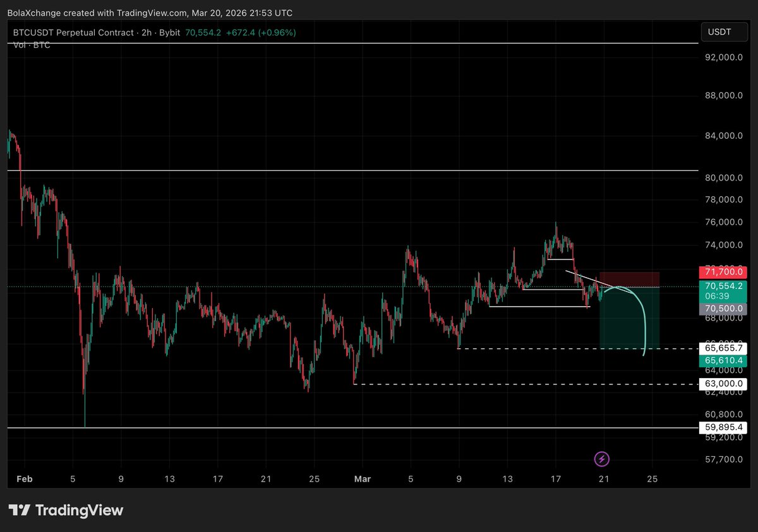Select the red 71,700.0 price tag
This screenshot has height=532, width=758.
click(x=723, y=272)
